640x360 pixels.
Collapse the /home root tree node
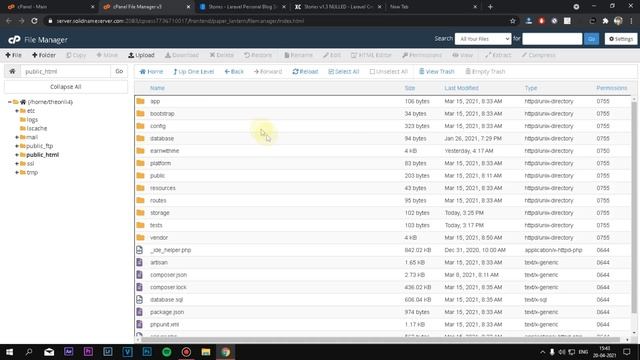10,102
